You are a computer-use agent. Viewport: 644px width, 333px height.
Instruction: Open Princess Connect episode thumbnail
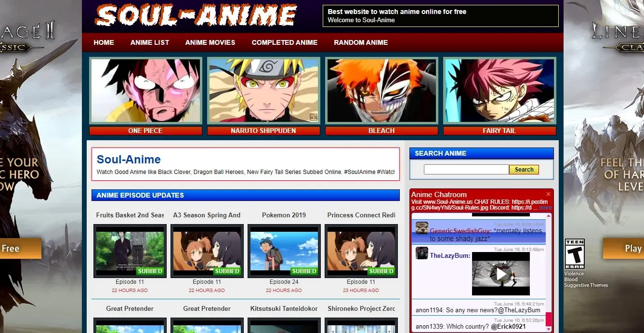361,251
